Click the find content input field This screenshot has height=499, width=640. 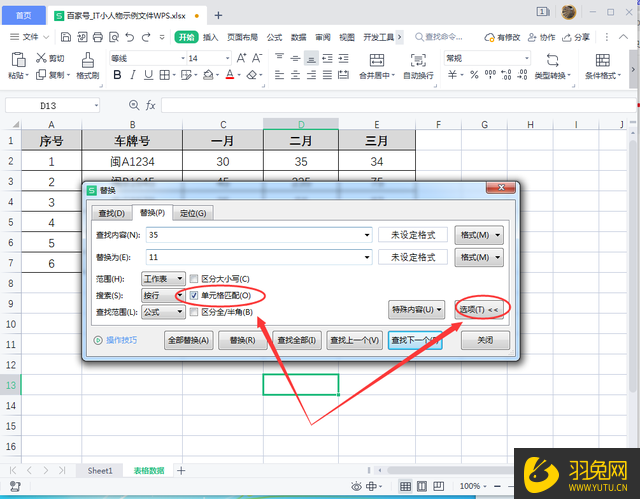tap(259, 235)
